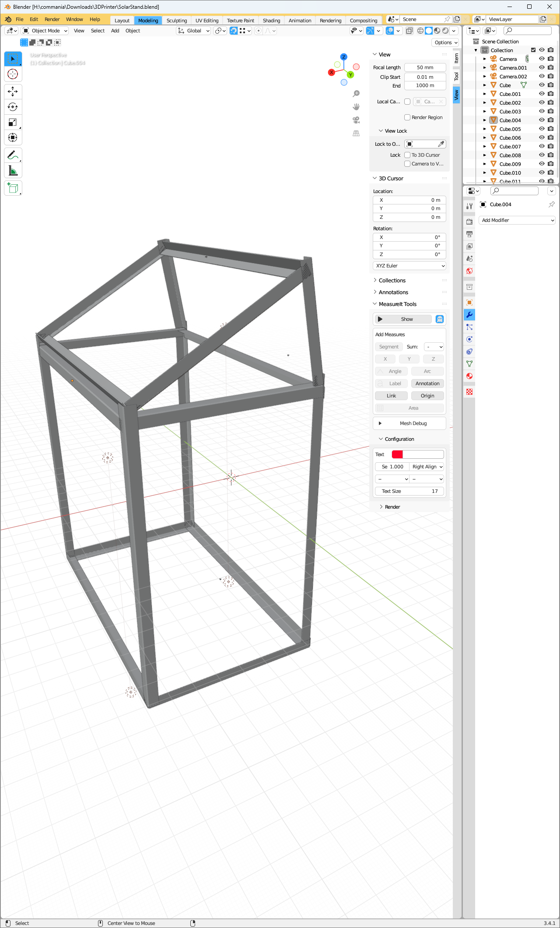Open the Object properties orange square tab
The height and width of the screenshot is (928, 560).
pyautogui.click(x=469, y=302)
